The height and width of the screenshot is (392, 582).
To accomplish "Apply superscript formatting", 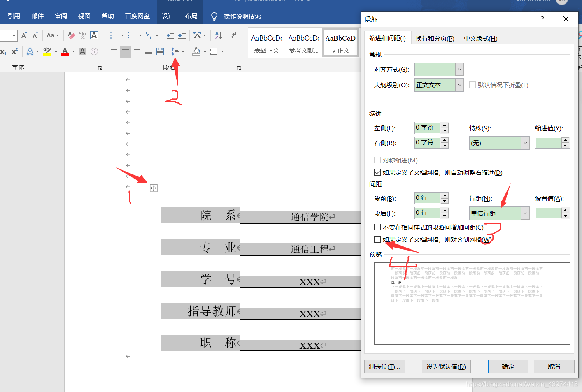I will (x=15, y=51).
